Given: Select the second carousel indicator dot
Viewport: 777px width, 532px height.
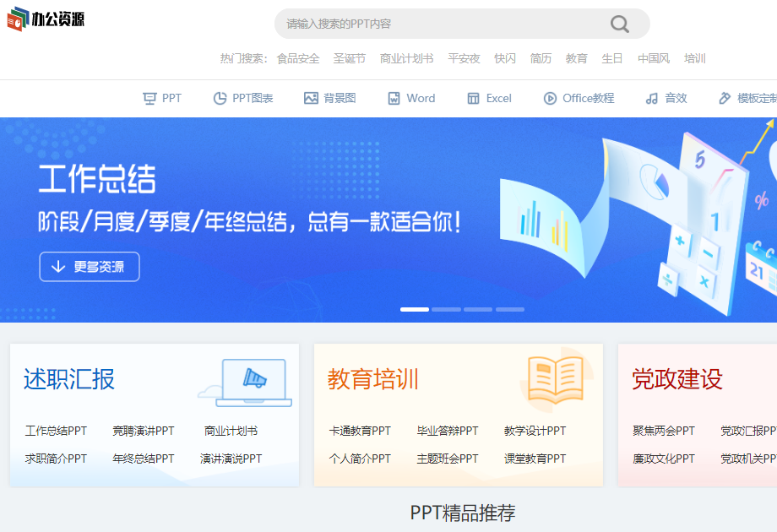Looking at the screenshot, I should [x=446, y=309].
